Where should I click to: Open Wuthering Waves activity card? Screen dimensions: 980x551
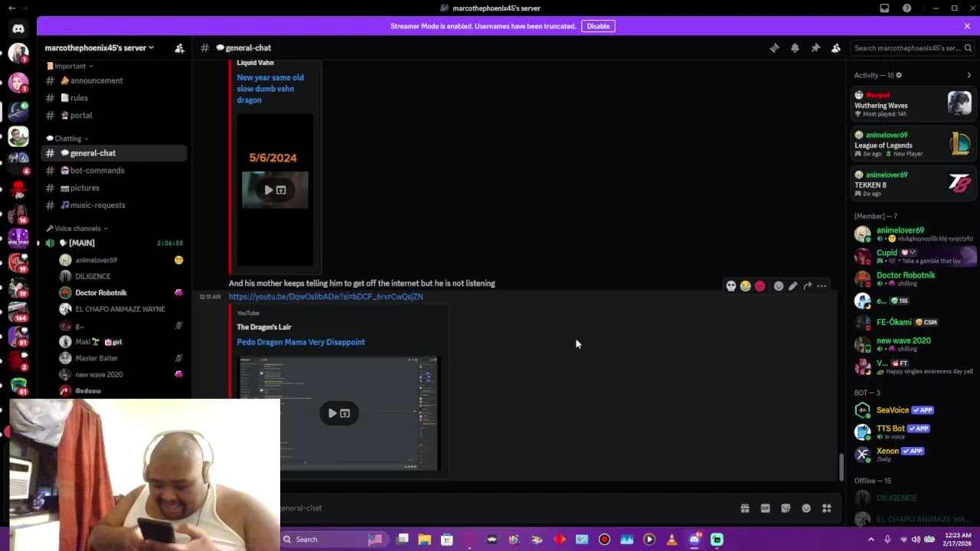pyautogui.click(x=913, y=104)
